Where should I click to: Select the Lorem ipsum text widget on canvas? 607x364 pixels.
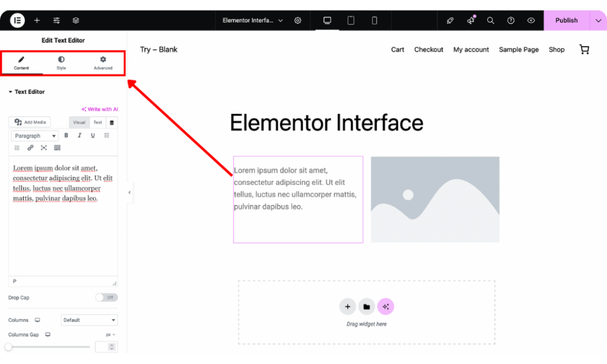(298, 199)
